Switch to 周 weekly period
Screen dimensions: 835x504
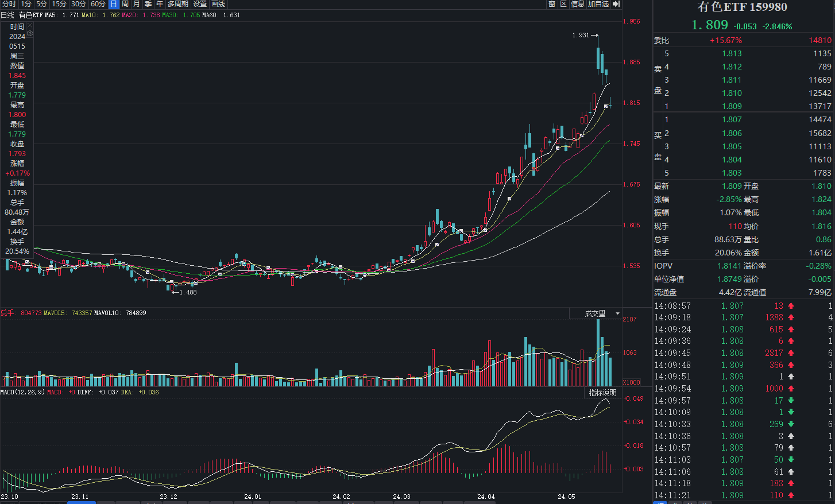[125, 4]
